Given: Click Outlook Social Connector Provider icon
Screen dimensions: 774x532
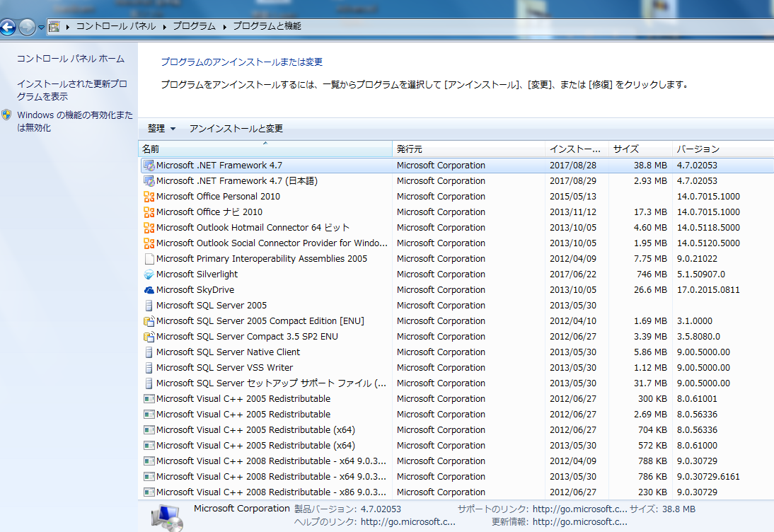Looking at the screenshot, I should [x=149, y=243].
